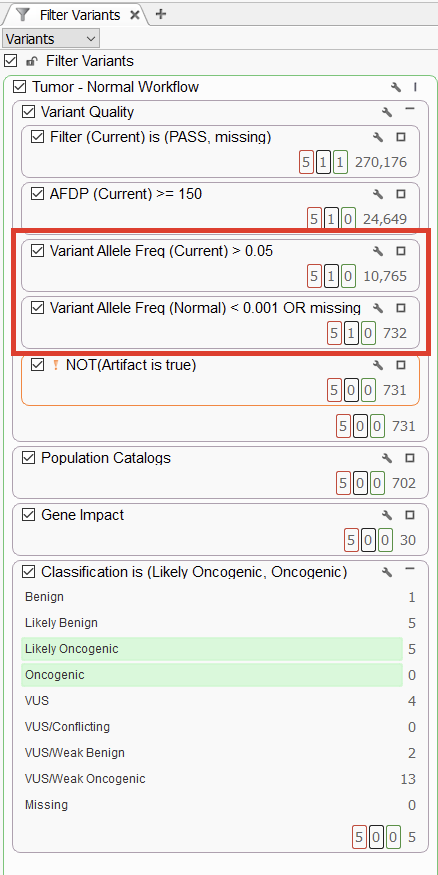Click square expand icon on Filter (Current) card
This screenshot has width=438, height=875.
point(401,137)
